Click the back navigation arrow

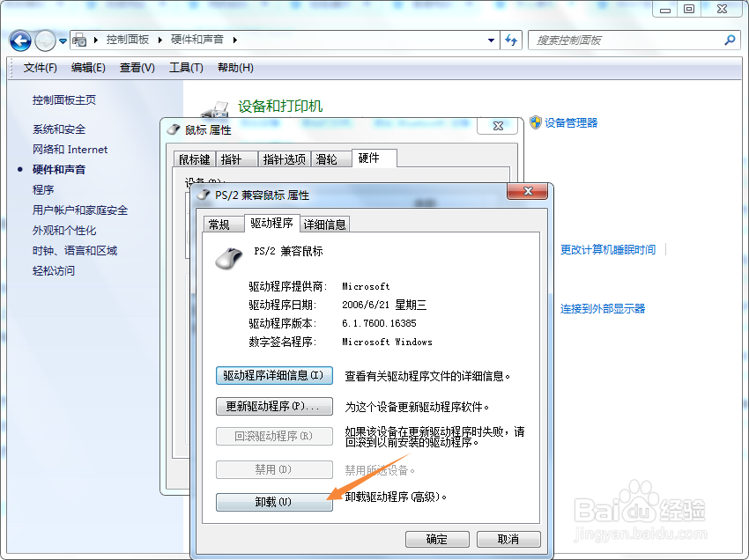(x=19, y=41)
